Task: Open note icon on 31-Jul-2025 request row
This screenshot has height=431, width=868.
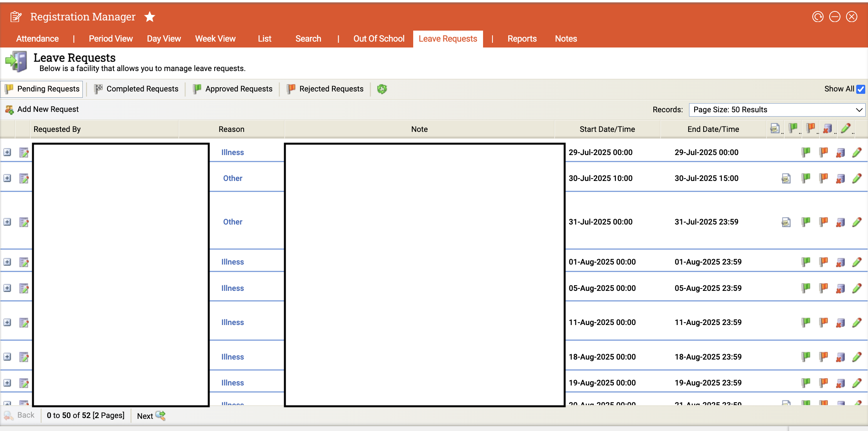Action: pos(786,222)
